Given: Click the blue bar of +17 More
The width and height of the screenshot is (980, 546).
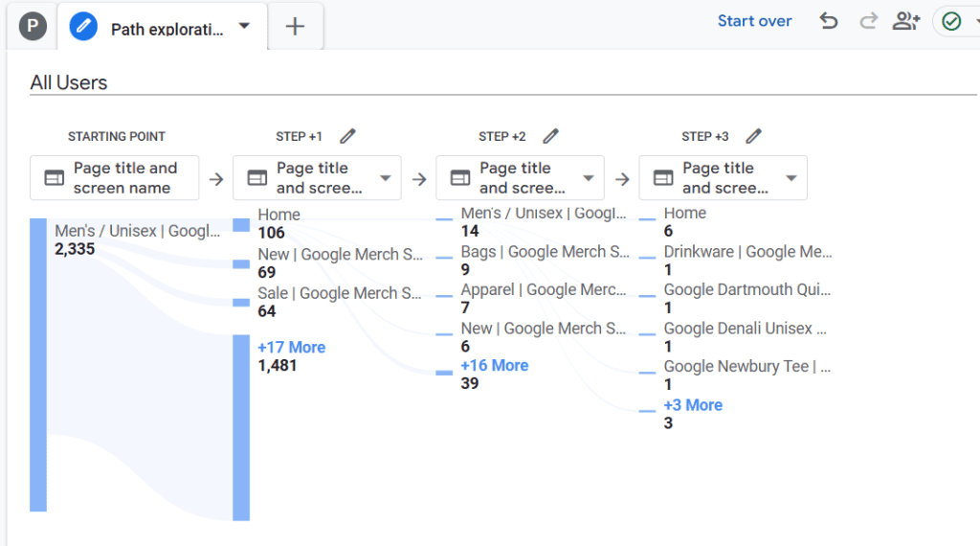Looking at the screenshot, I should [x=241, y=428].
